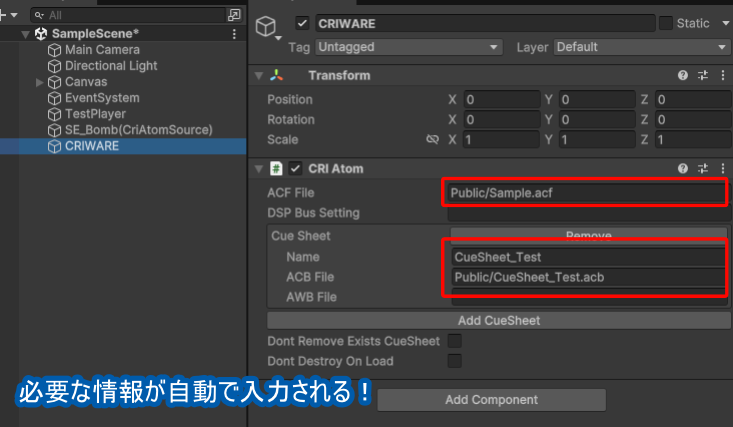Open Transform more options menu

(x=723, y=75)
